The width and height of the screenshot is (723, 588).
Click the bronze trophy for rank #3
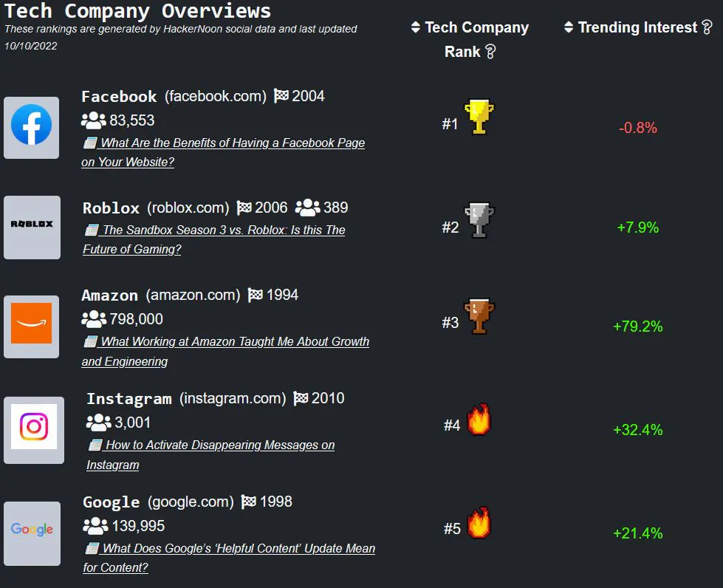tap(479, 316)
